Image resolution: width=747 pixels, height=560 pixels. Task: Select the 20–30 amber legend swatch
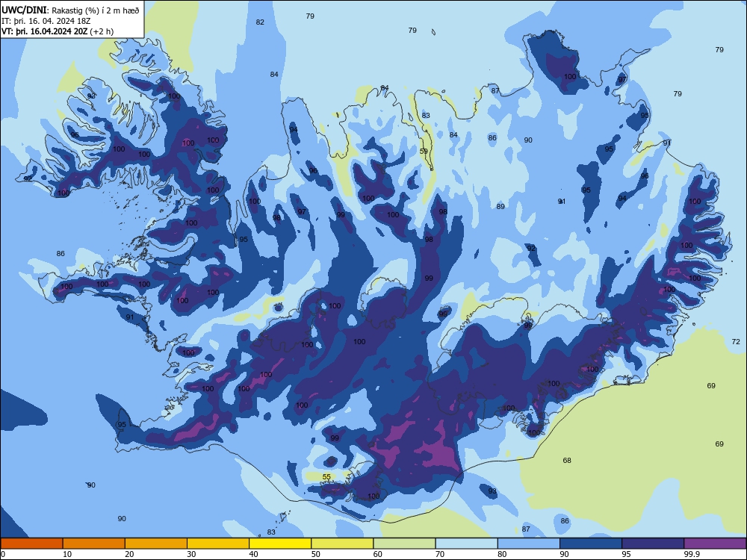click(x=156, y=544)
